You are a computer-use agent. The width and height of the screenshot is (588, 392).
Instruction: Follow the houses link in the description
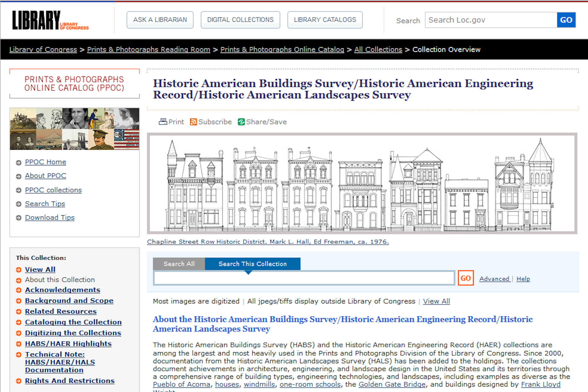227,384
